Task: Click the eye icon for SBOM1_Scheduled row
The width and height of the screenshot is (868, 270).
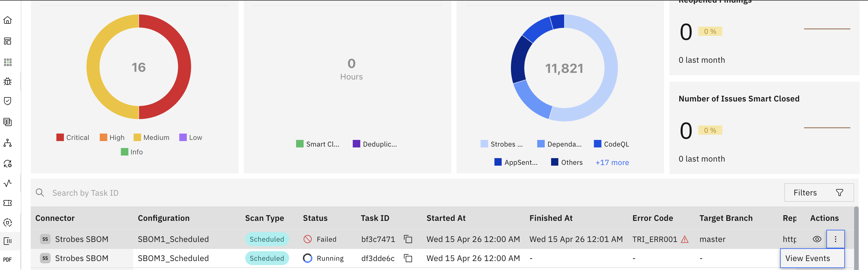Action: (817, 239)
